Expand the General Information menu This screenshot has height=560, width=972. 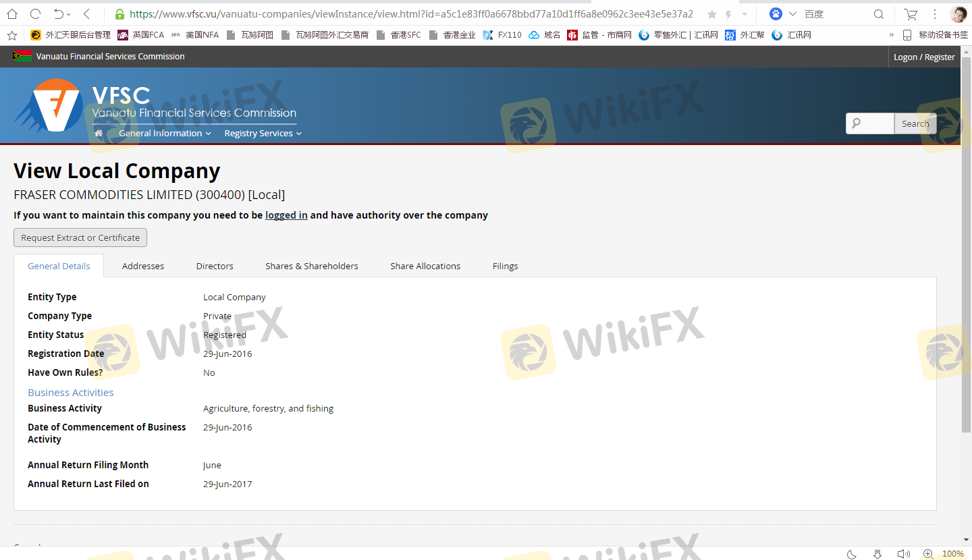click(165, 134)
